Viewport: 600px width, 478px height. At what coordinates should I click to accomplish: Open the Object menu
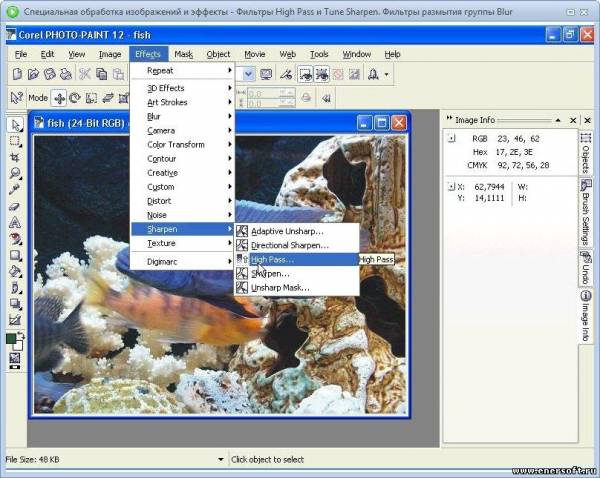[218, 54]
